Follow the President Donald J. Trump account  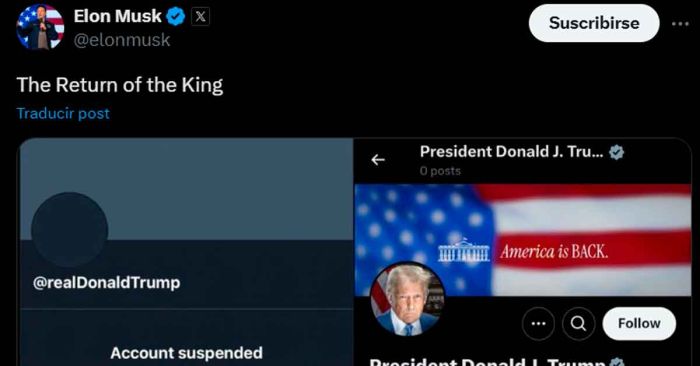639,324
